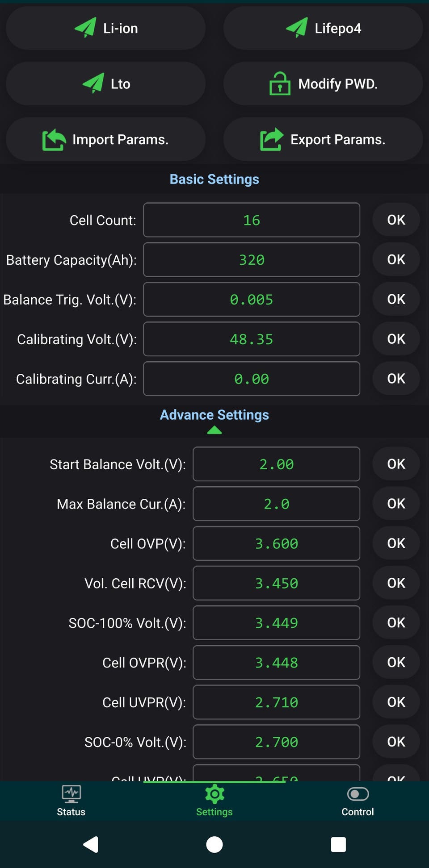Confirm Cell Count with OK
The image size is (429, 868).
tap(396, 220)
